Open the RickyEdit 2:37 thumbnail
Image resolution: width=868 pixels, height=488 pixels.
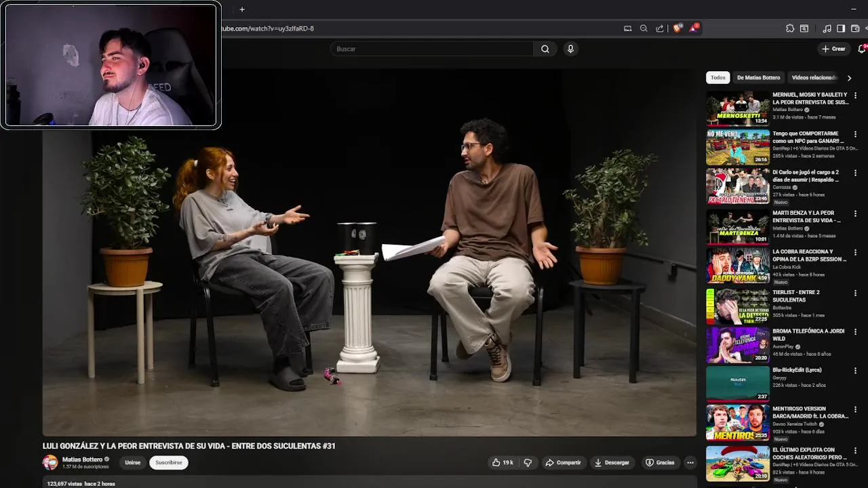[738, 384]
